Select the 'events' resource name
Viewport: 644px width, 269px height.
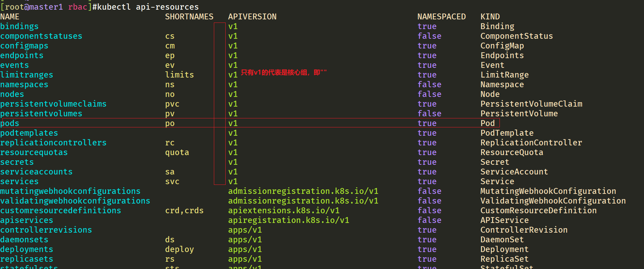click(x=15, y=65)
